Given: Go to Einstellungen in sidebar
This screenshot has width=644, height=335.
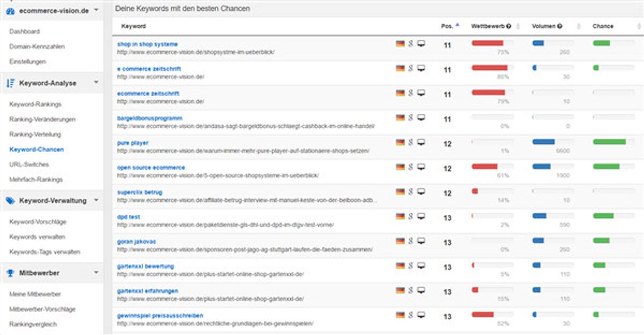Looking at the screenshot, I should click(x=28, y=62).
